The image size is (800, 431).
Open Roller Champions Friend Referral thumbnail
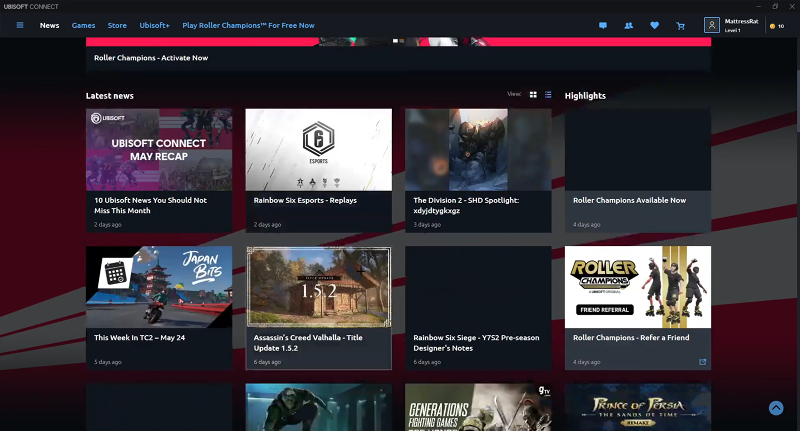point(638,287)
